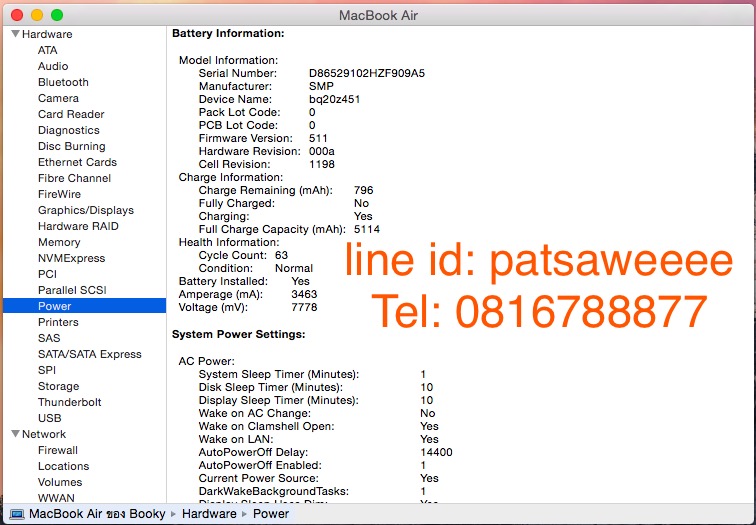Click the Battery Information heading
This screenshot has width=756, height=525.
(228, 33)
